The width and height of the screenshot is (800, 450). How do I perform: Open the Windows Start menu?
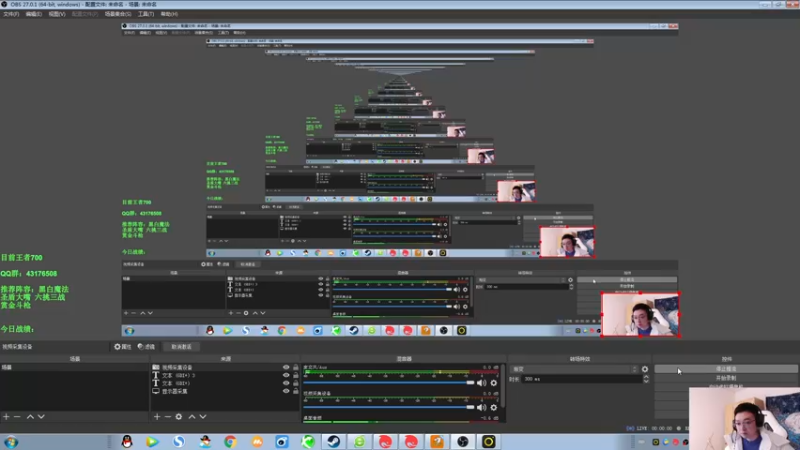click(x=11, y=442)
